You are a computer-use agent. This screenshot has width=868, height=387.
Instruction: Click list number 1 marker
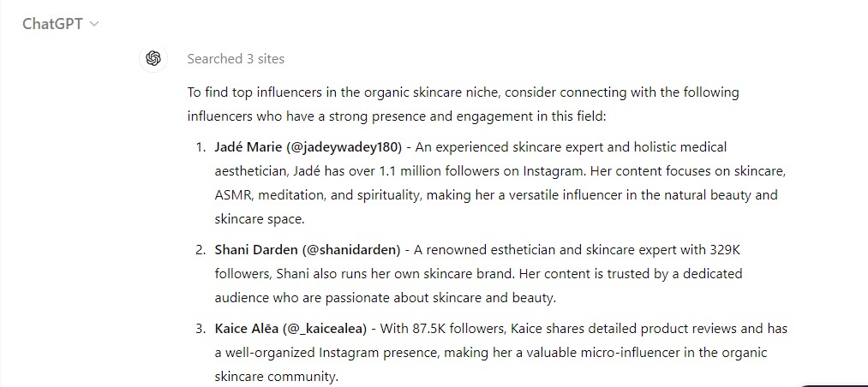coord(201,147)
